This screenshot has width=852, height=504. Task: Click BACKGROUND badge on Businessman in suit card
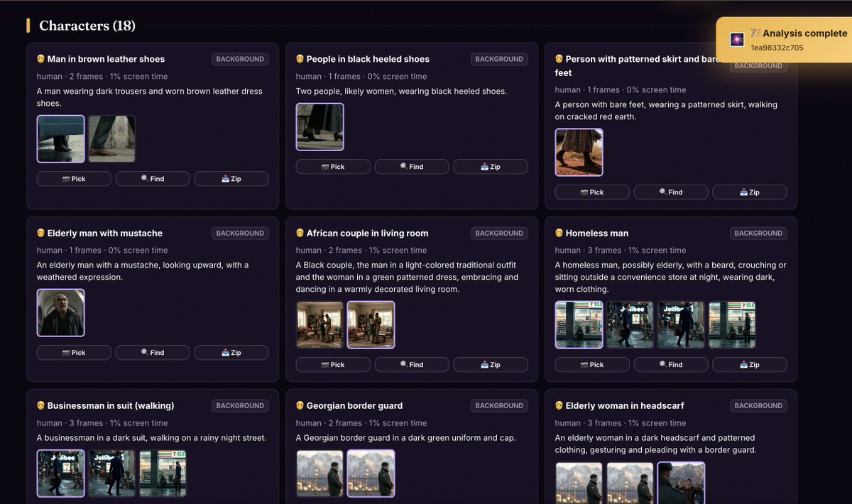[240, 405]
